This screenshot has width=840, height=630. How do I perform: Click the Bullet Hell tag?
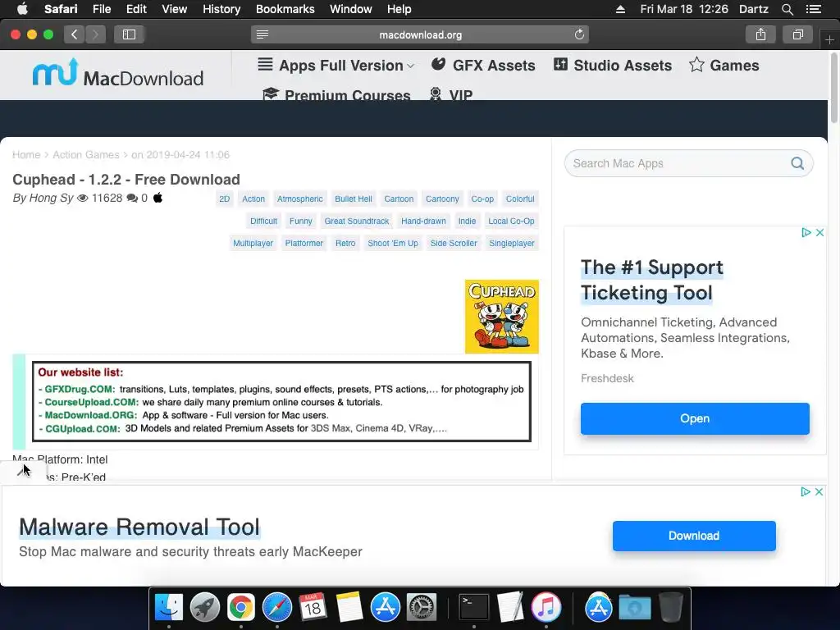point(354,199)
